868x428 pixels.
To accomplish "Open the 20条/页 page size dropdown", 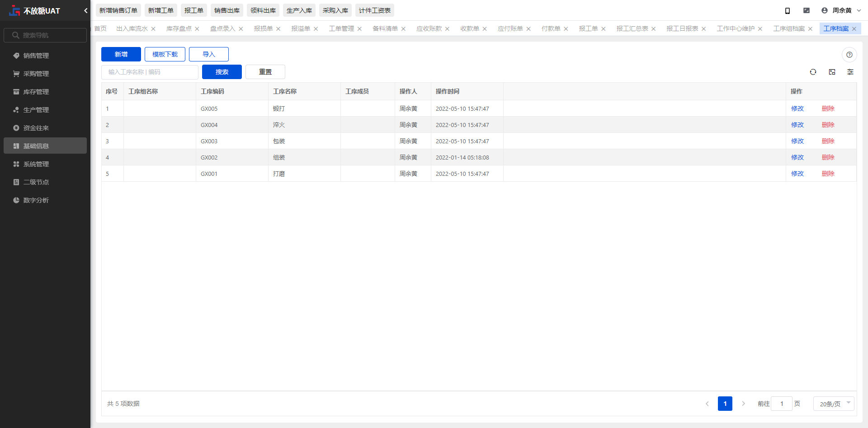I will click(x=834, y=404).
